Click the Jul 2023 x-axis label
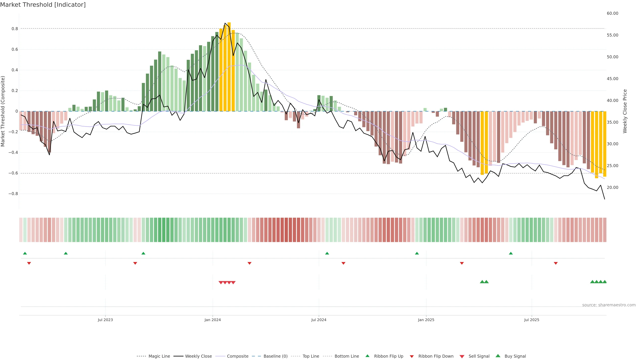 tap(105, 320)
